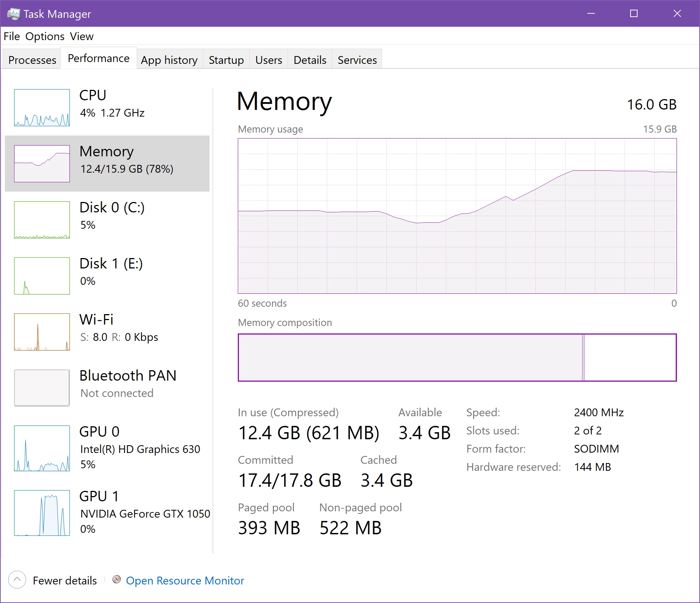The image size is (700, 603).
Task: Click the Disk 1 (E:) label
Action: [111, 264]
